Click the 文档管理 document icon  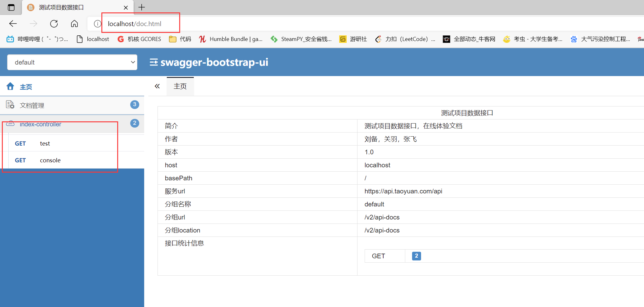pyautogui.click(x=10, y=105)
